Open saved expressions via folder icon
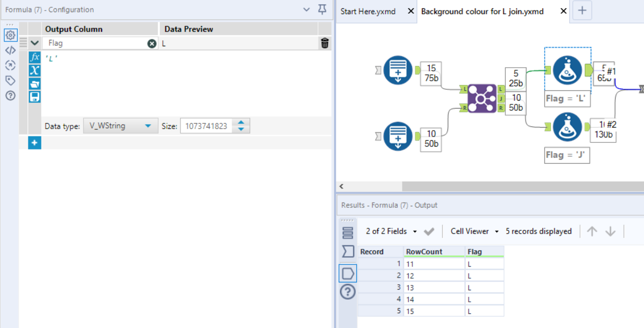Viewport: 644px width, 328px height. coord(34,82)
